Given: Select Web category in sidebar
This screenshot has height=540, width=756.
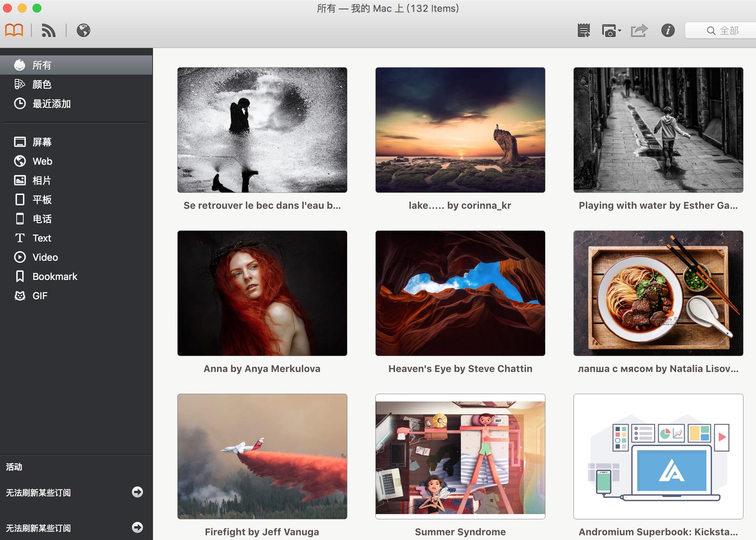Looking at the screenshot, I should point(42,161).
